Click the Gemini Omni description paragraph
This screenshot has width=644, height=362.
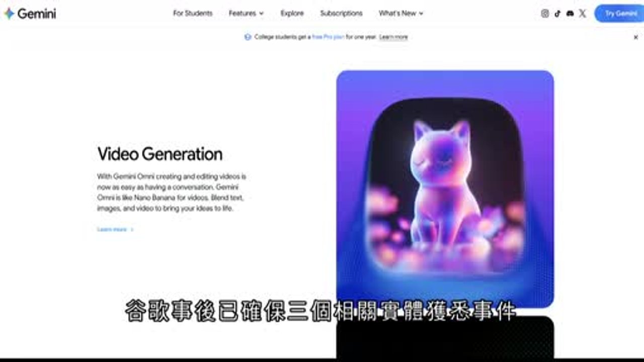(x=172, y=193)
